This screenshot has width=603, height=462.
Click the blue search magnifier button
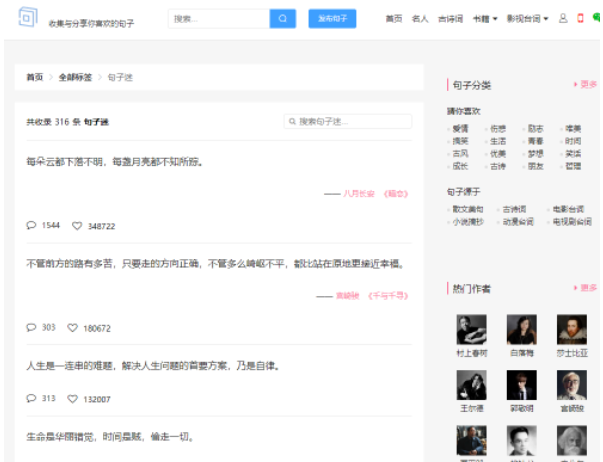click(283, 18)
